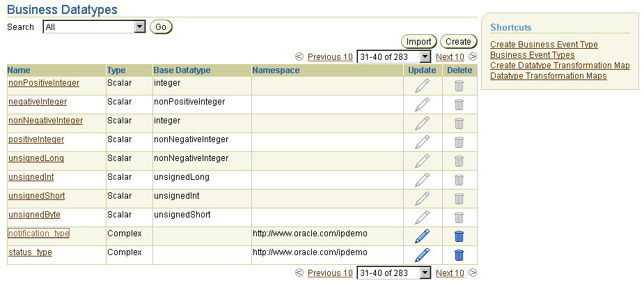Open the status_type datatype link
Screen dimensions: 644x283
tap(30, 252)
